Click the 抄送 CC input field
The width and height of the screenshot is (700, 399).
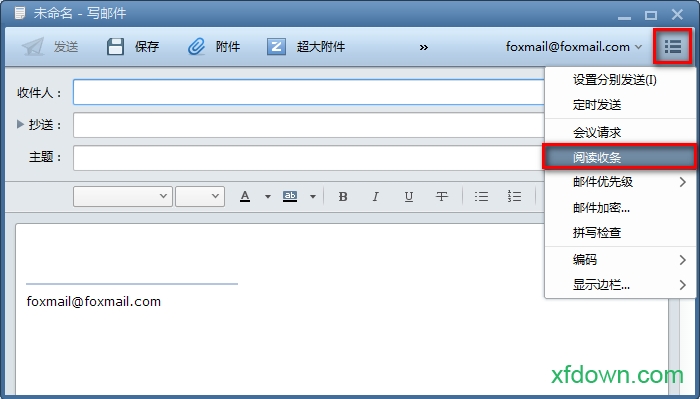[x=309, y=125]
